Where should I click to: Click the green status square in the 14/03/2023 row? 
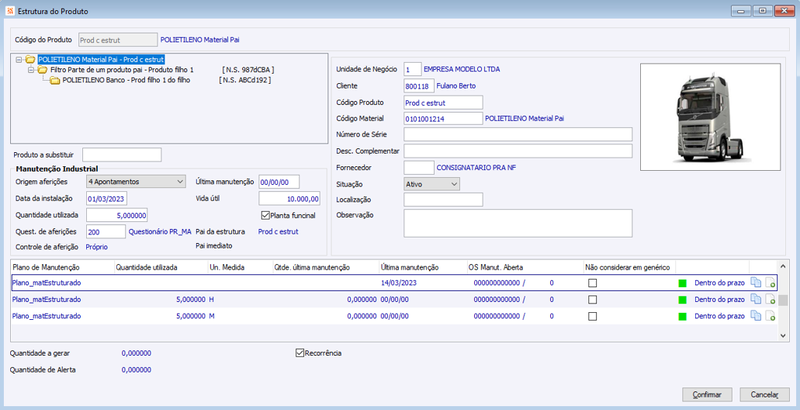683,284
